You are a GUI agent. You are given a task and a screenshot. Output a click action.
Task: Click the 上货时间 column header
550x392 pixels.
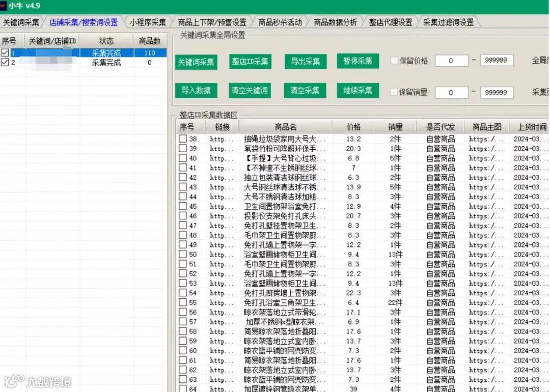click(531, 127)
